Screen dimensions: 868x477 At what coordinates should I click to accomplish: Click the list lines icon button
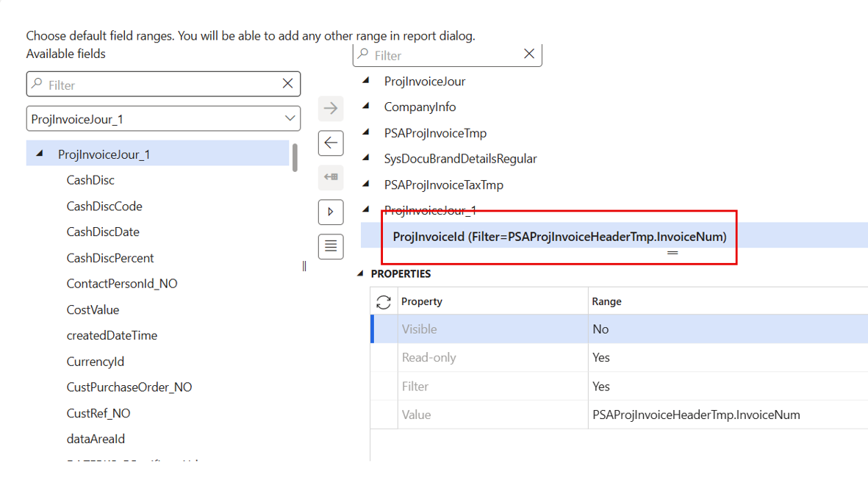tap(331, 246)
